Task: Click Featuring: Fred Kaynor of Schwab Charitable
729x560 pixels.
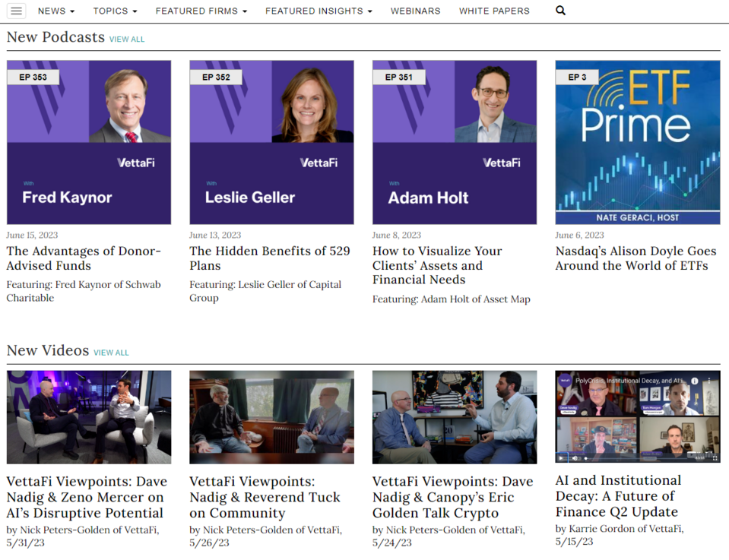Action: point(84,291)
